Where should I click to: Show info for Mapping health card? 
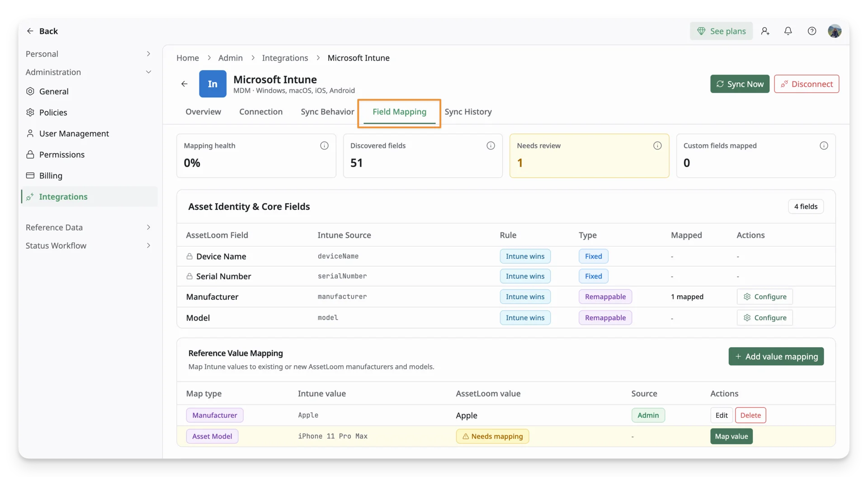324,146
